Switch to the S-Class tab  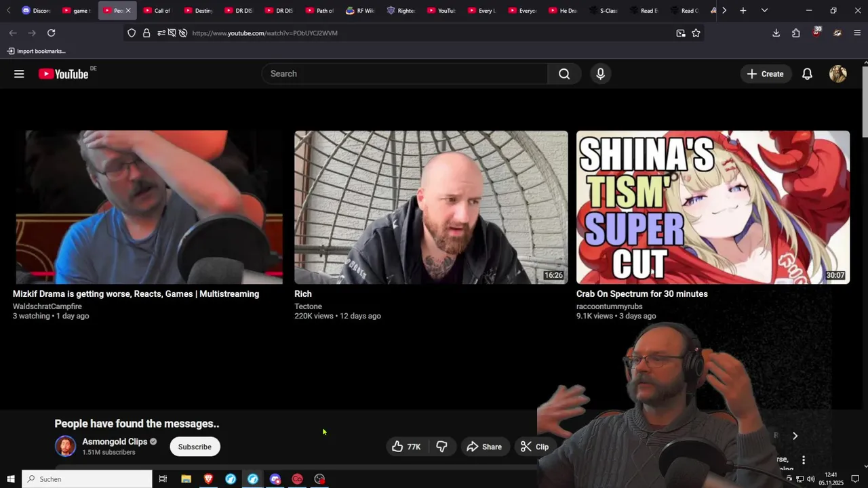(x=604, y=11)
